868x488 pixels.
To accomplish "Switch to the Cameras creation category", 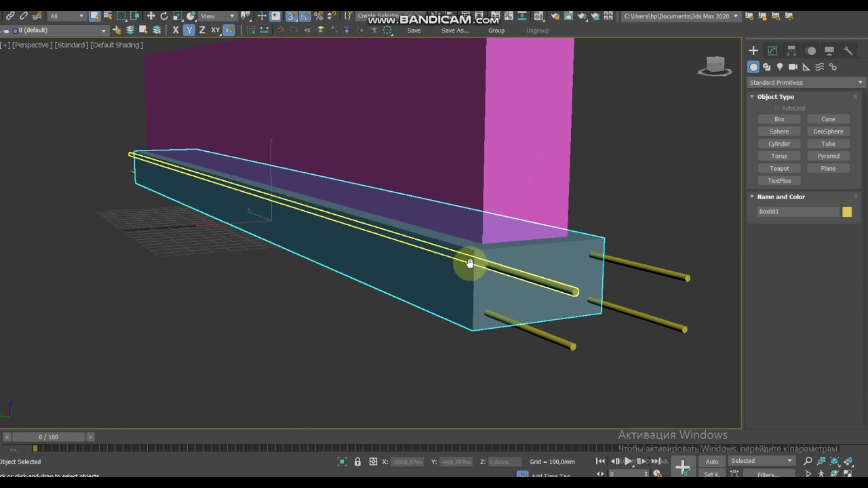I will (793, 67).
